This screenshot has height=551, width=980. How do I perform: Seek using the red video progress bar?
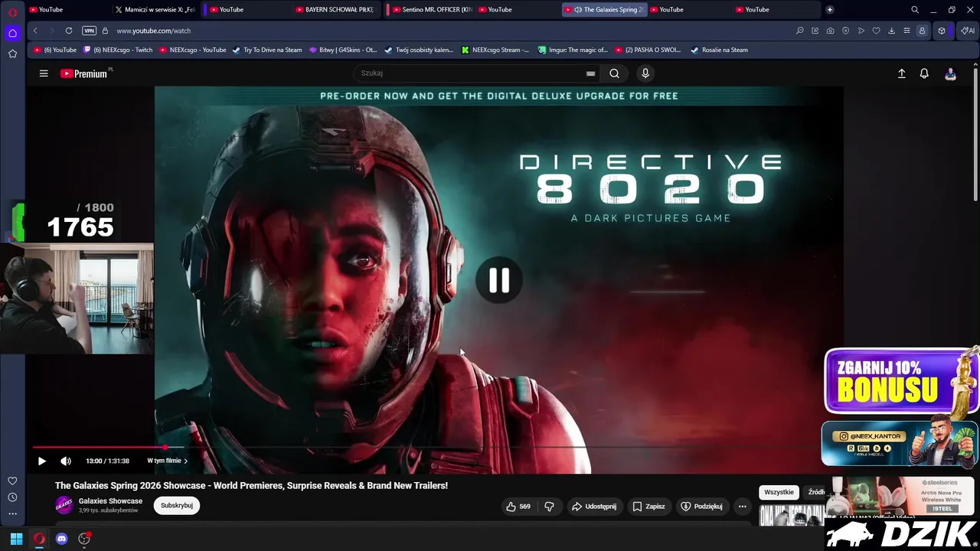coord(99,447)
